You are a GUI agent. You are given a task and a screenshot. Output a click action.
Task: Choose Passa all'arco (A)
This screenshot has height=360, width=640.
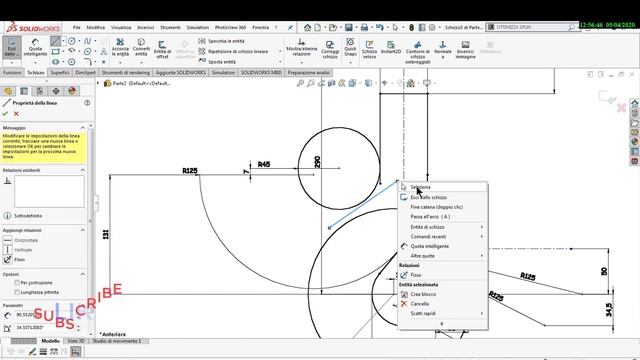tap(443, 217)
